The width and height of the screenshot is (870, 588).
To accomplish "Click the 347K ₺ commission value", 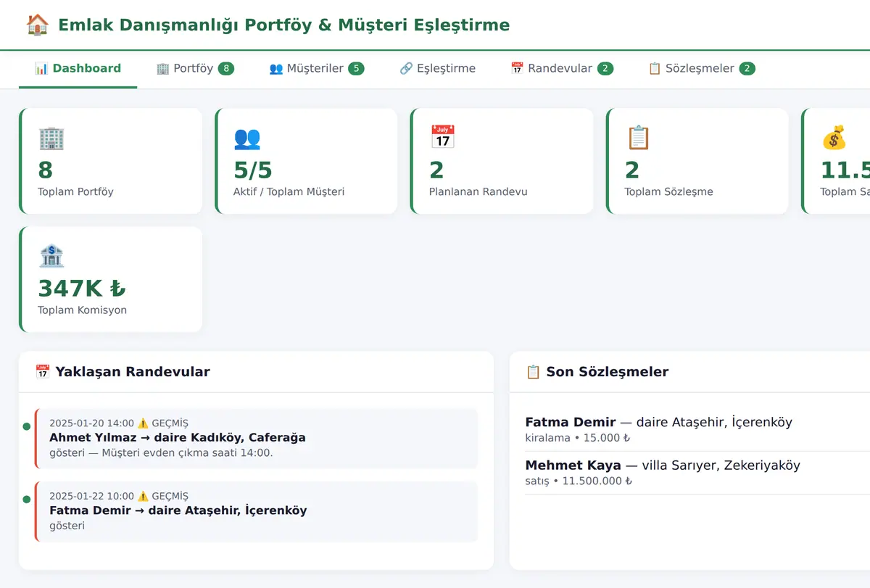I will [82, 288].
